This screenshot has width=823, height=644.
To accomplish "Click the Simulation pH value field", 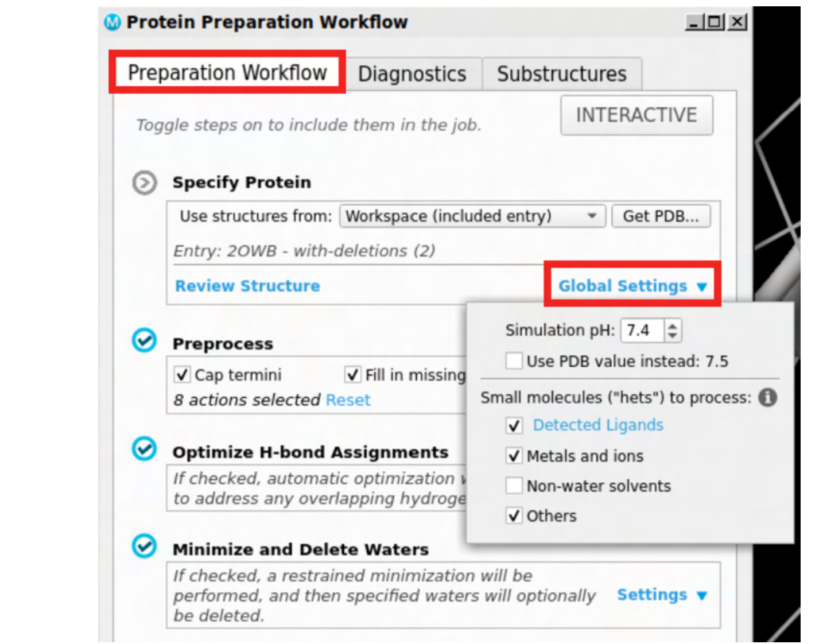I will tap(643, 331).
